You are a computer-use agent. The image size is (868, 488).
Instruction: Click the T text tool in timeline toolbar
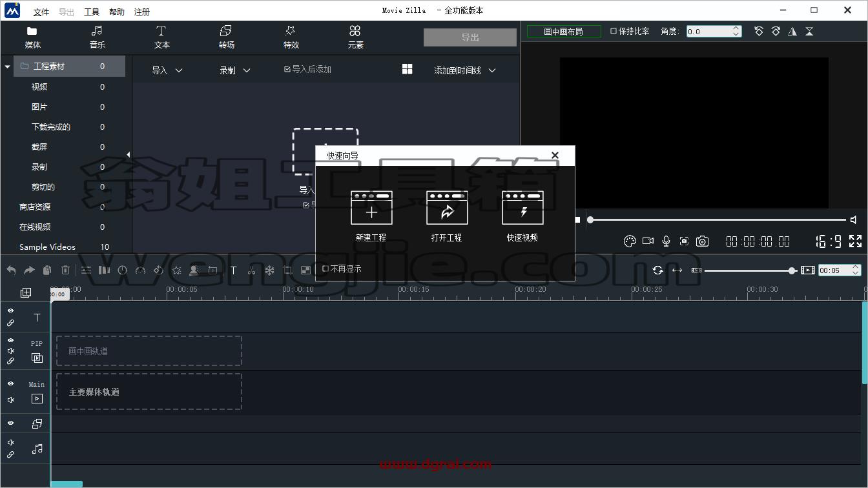click(234, 270)
